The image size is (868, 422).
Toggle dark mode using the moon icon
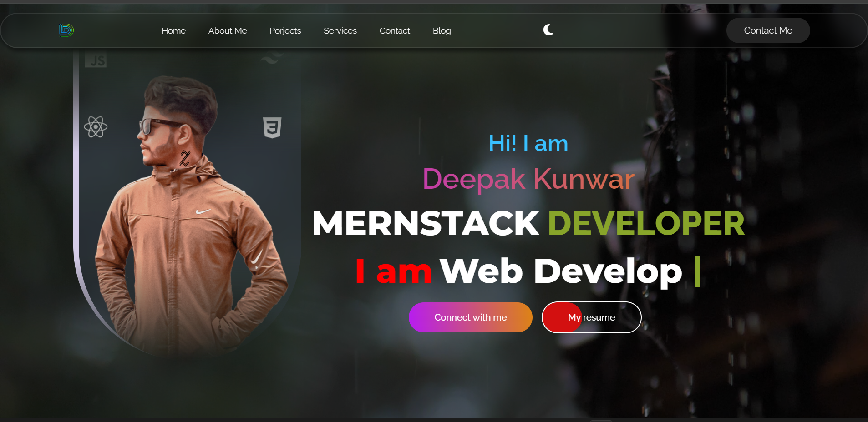(x=548, y=30)
